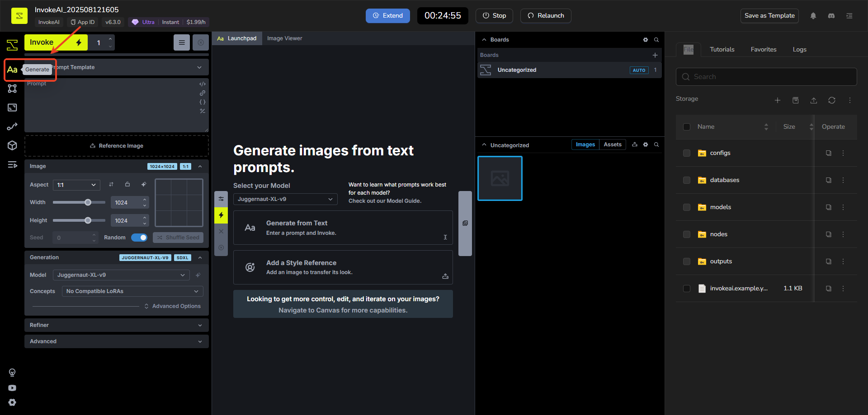Viewport: 868px width, 415px height.
Task: Open Select your Model dropdown in Launchpad
Action: 285,199
